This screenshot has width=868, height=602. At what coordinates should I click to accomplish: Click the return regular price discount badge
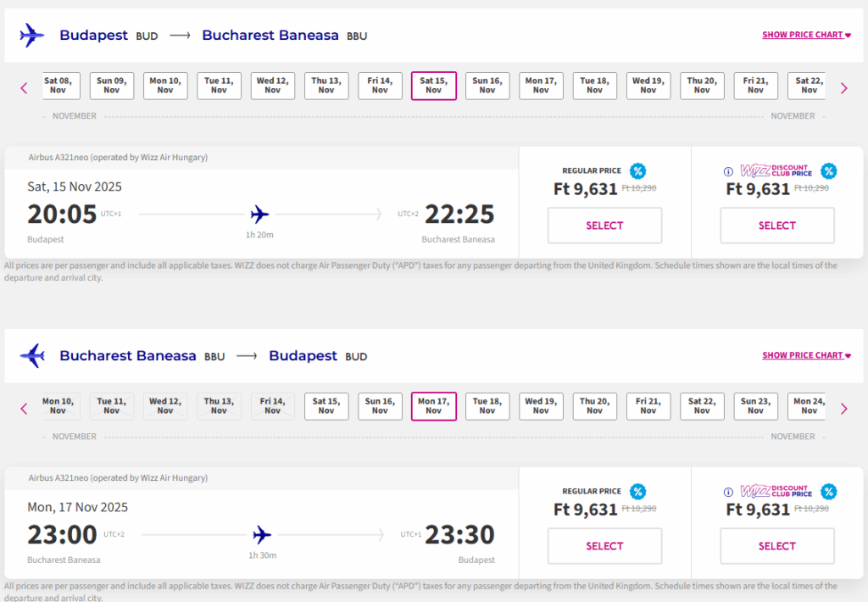(x=637, y=492)
